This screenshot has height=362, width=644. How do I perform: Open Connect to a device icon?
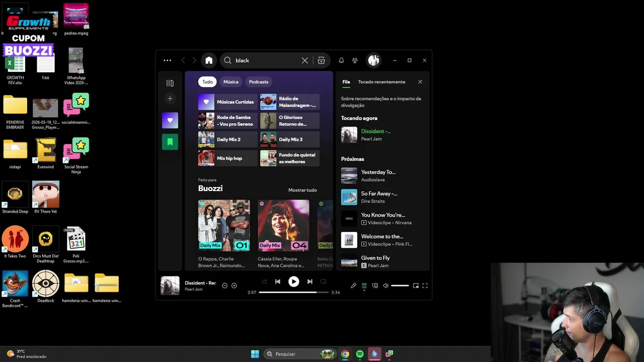[375, 286]
